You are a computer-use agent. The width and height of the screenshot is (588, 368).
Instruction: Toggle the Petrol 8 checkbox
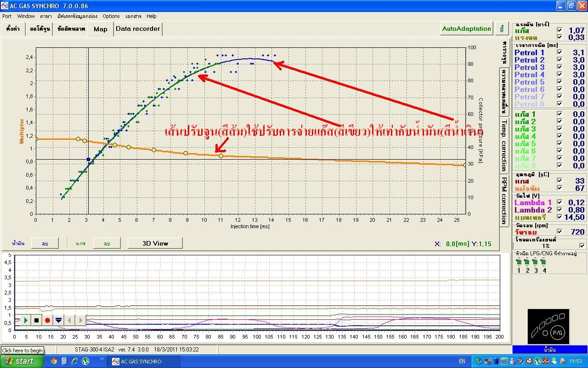(559, 104)
